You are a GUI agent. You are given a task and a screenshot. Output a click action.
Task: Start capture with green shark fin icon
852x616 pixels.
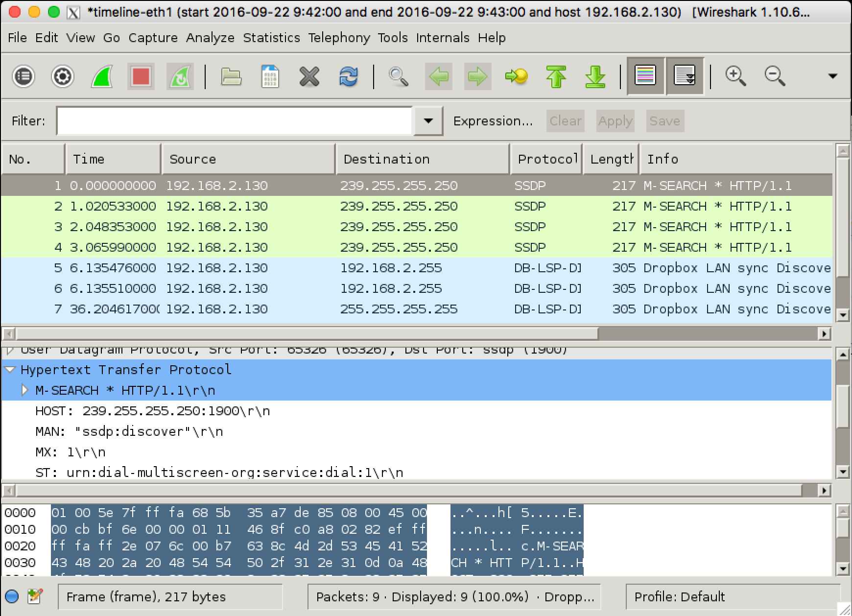(x=102, y=76)
